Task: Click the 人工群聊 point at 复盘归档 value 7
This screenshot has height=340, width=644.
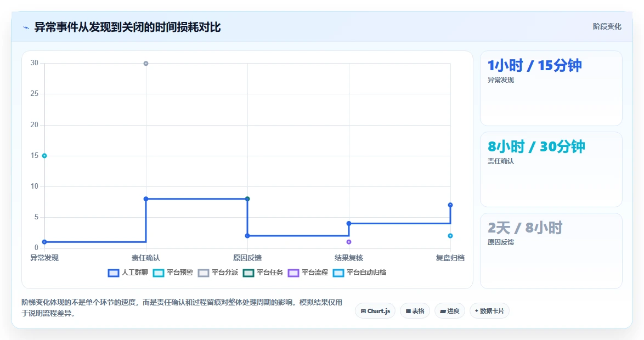Action: click(450, 205)
